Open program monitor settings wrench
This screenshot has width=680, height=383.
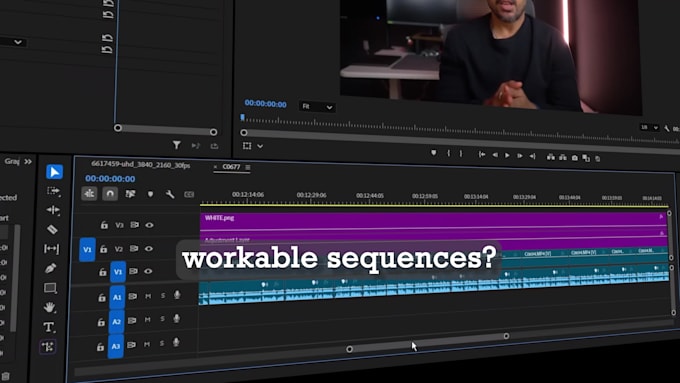[667, 129]
